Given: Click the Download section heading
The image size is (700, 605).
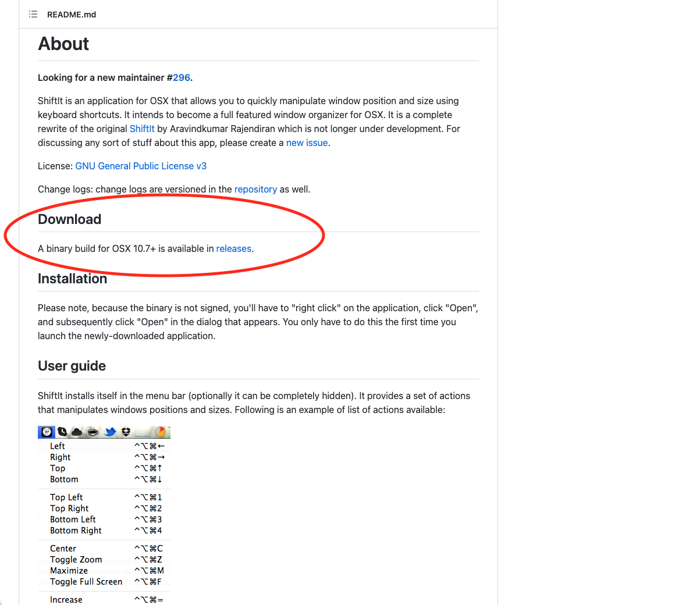Looking at the screenshot, I should click(x=69, y=219).
